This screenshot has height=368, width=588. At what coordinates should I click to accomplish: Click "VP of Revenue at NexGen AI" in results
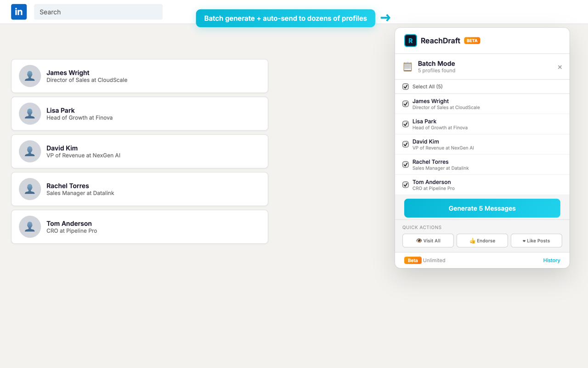(x=83, y=155)
